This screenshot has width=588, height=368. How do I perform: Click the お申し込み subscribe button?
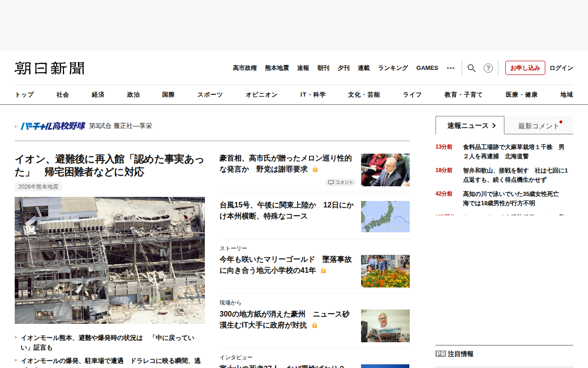click(525, 68)
